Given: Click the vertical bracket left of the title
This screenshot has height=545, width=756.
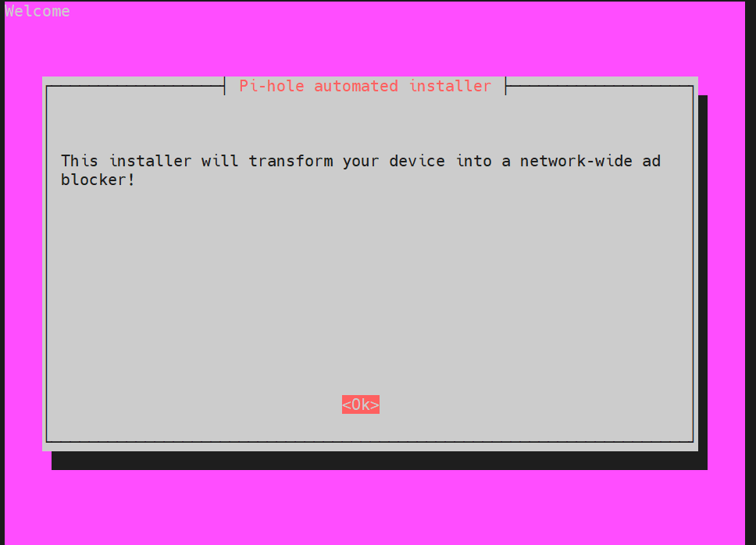Looking at the screenshot, I should (x=225, y=86).
